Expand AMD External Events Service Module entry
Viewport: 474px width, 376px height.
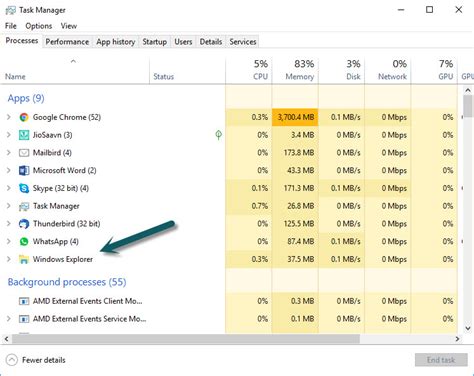click(x=9, y=319)
